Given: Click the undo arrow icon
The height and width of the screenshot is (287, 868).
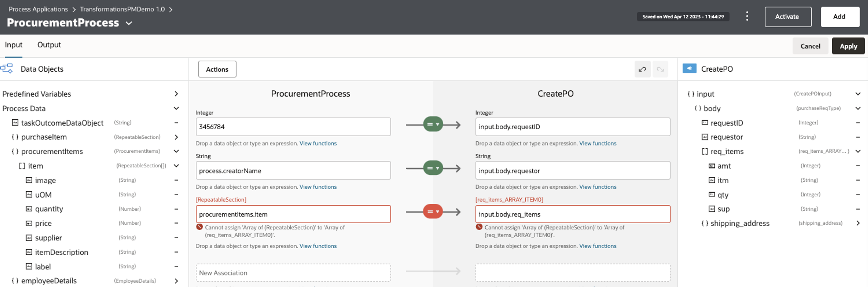Looking at the screenshot, I should (x=642, y=69).
